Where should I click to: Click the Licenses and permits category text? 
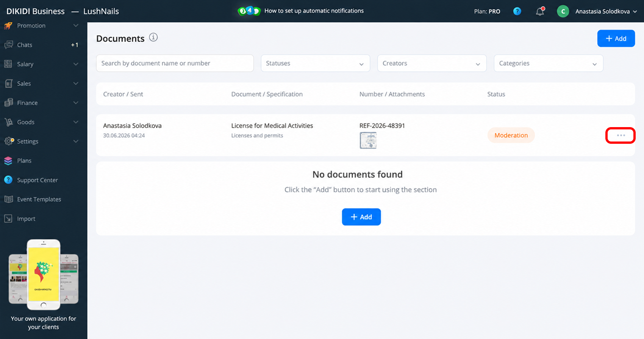pos(257,135)
